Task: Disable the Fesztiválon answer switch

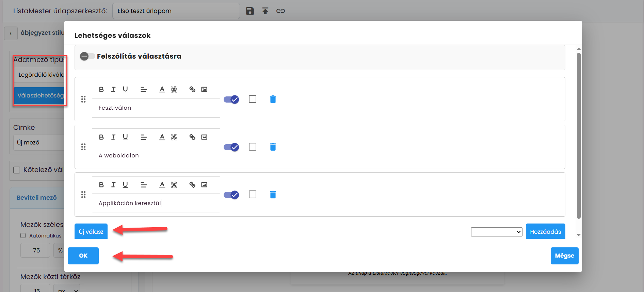Action: [231, 99]
